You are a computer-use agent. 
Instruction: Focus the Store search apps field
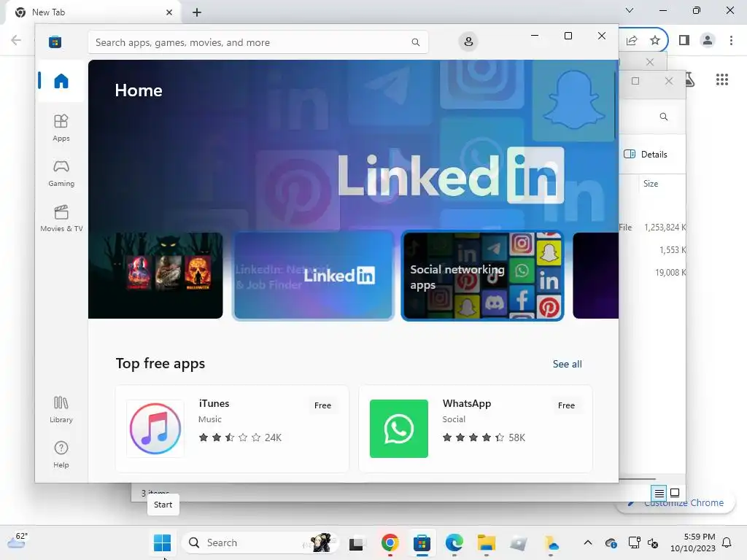coord(258,42)
